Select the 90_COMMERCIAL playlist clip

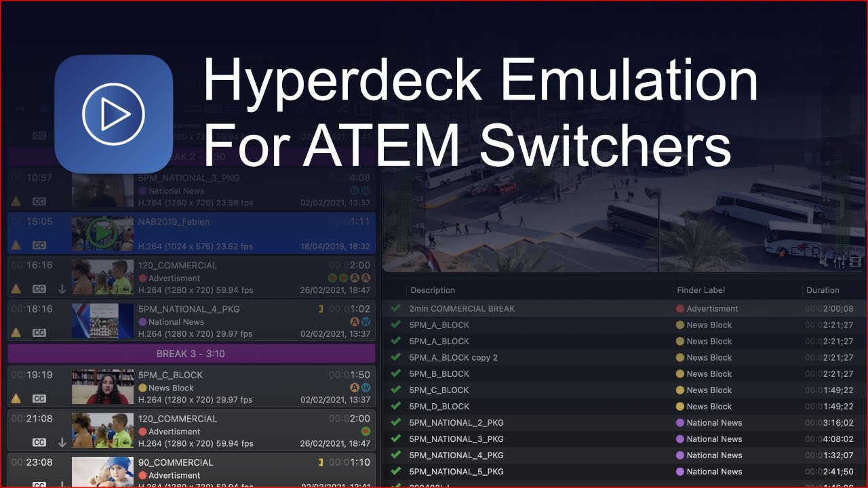(x=191, y=470)
